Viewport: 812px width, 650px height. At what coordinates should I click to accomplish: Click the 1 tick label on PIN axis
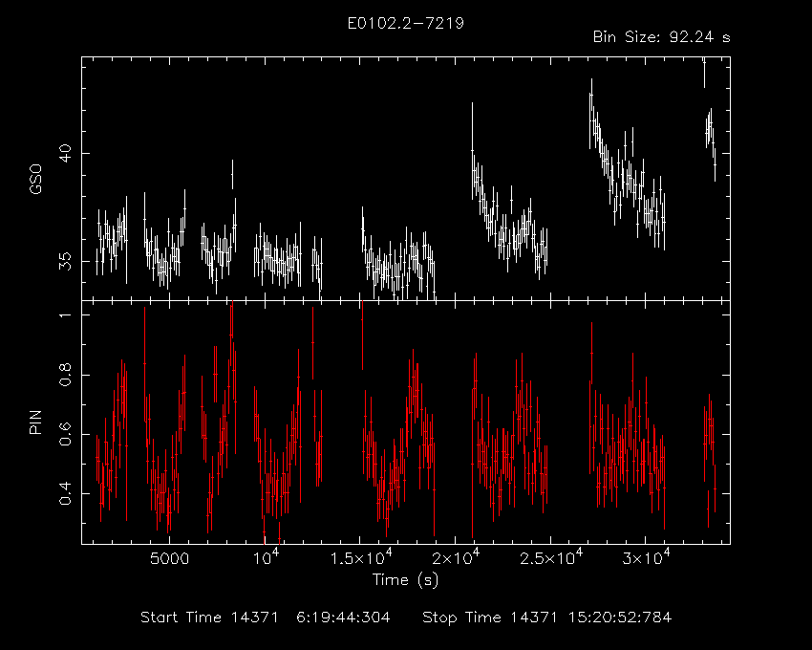point(65,314)
